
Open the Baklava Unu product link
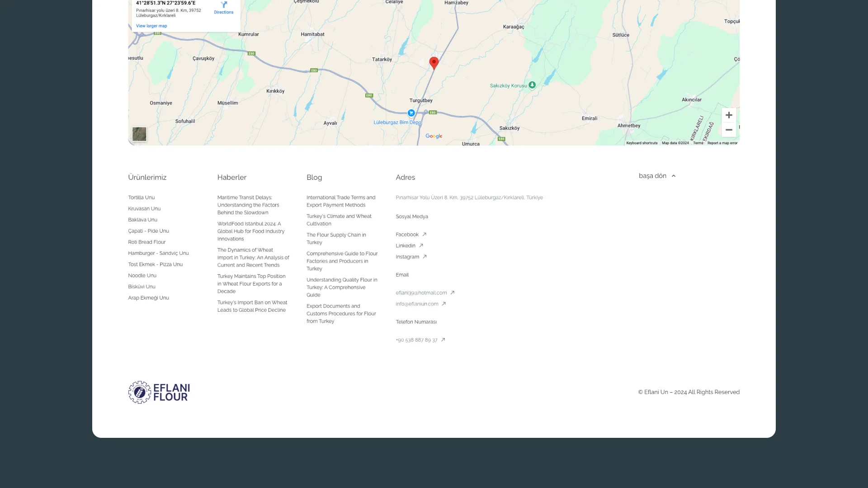(142, 220)
